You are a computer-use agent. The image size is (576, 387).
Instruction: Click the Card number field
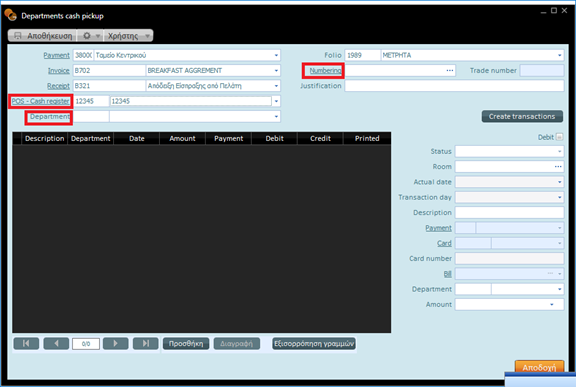point(510,258)
